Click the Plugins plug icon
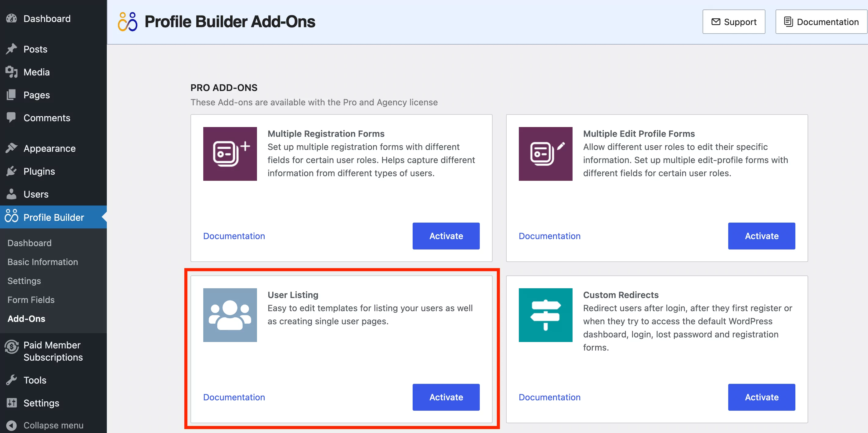The height and width of the screenshot is (433, 868). click(12, 171)
